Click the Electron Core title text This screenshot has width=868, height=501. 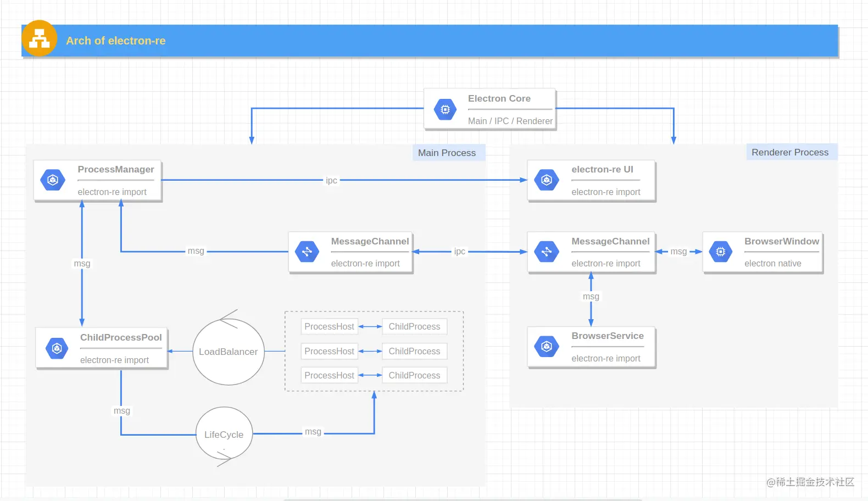(499, 98)
